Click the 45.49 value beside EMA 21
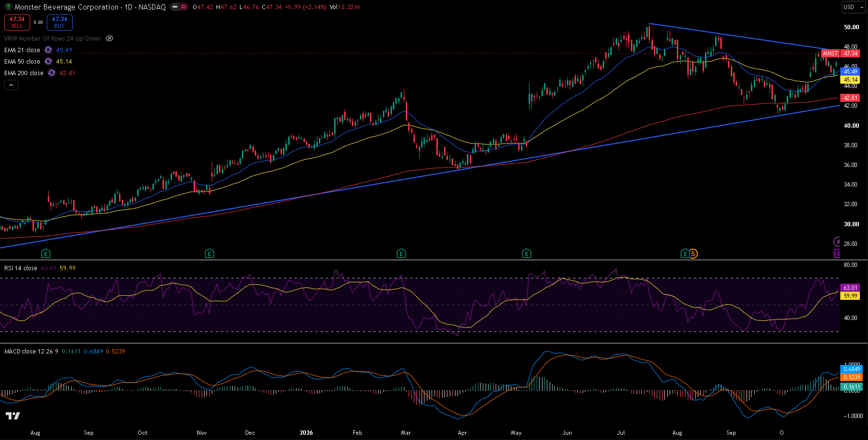The image size is (868, 440). point(64,50)
